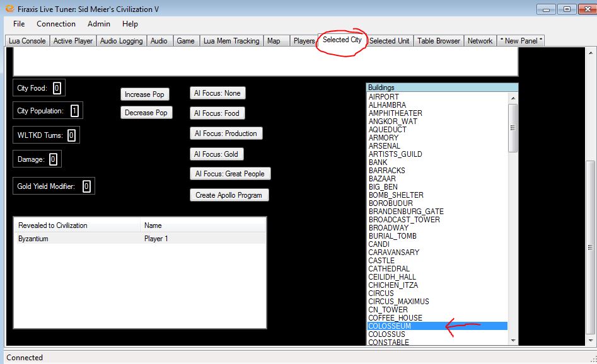The image size is (597, 364).
Task: Open the Players tab
Action: point(304,41)
